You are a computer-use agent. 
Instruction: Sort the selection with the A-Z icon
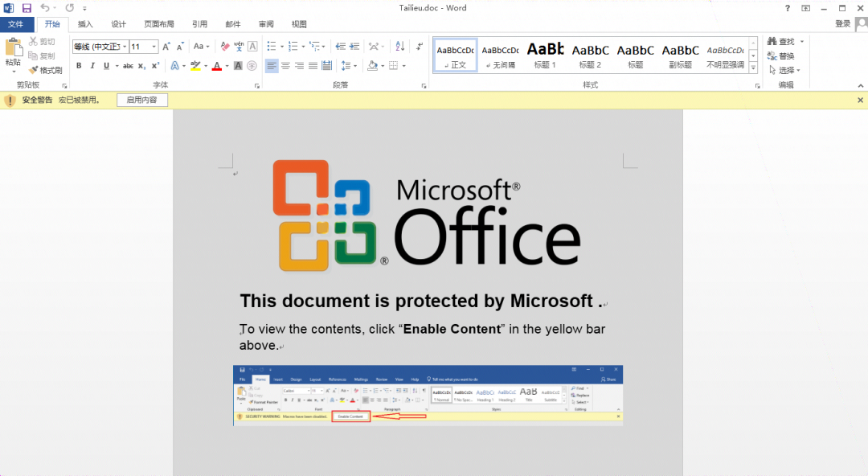coord(400,47)
